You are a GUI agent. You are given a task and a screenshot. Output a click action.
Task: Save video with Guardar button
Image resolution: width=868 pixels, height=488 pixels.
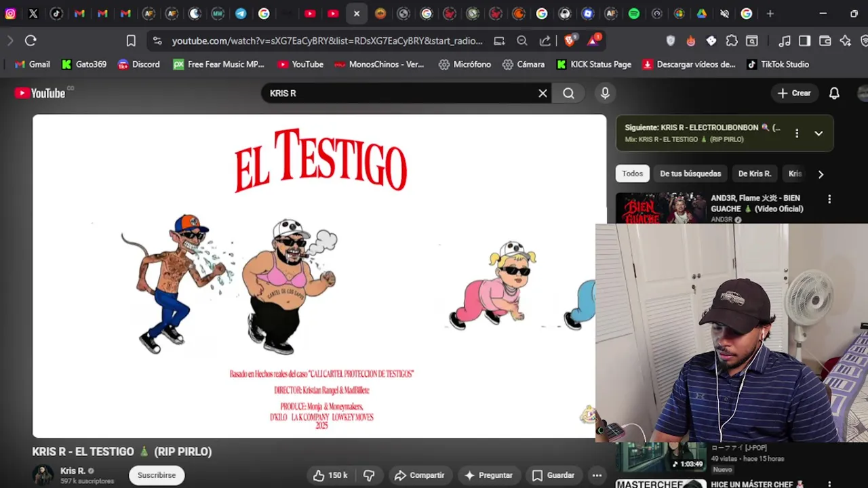[553, 475]
